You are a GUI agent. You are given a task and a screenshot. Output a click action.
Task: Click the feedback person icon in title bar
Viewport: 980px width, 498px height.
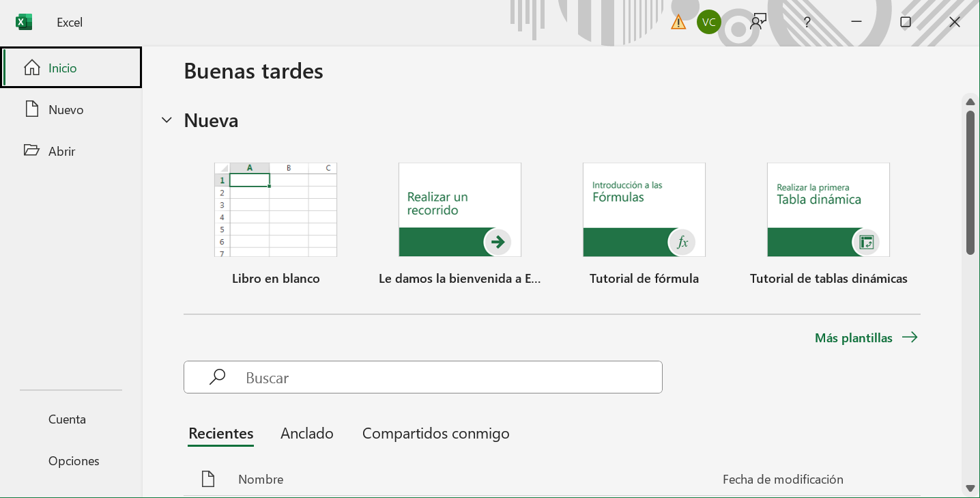point(758,22)
